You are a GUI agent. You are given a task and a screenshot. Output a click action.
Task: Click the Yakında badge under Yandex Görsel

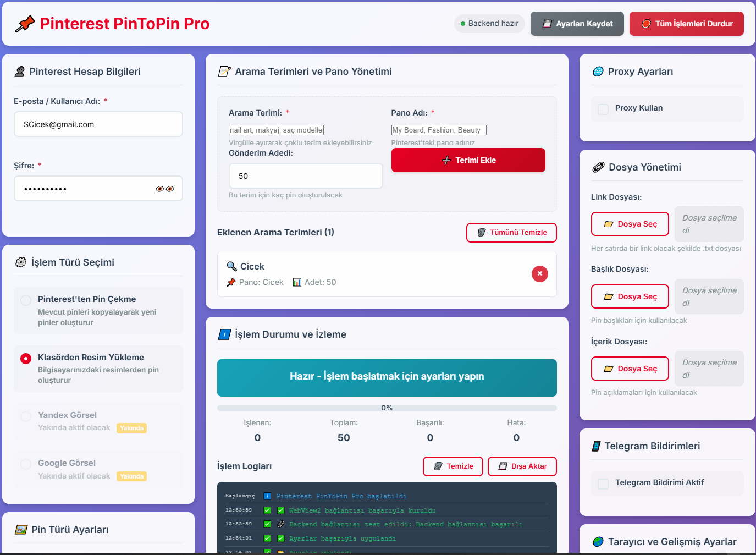[132, 428]
